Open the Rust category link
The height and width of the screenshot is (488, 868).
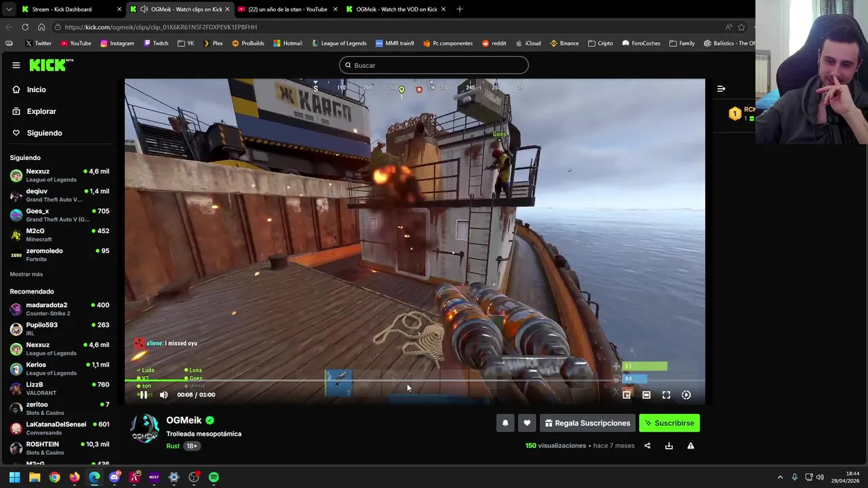coord(173,446)
